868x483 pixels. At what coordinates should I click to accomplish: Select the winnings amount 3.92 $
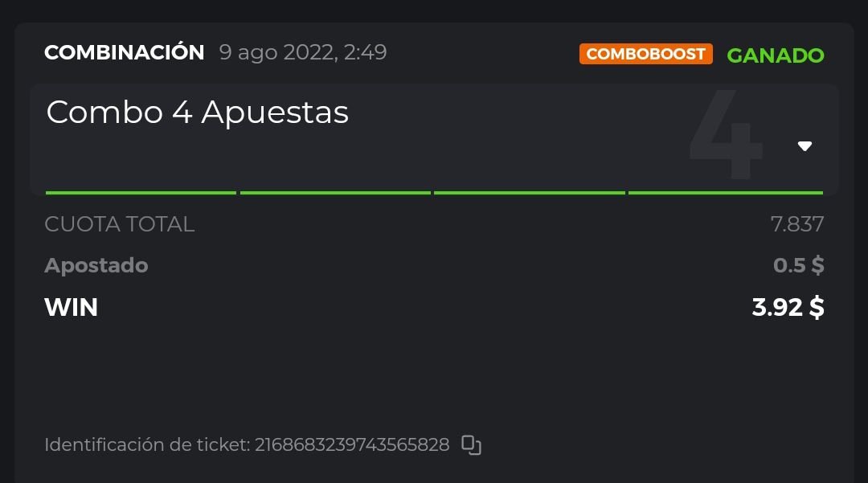788,307
